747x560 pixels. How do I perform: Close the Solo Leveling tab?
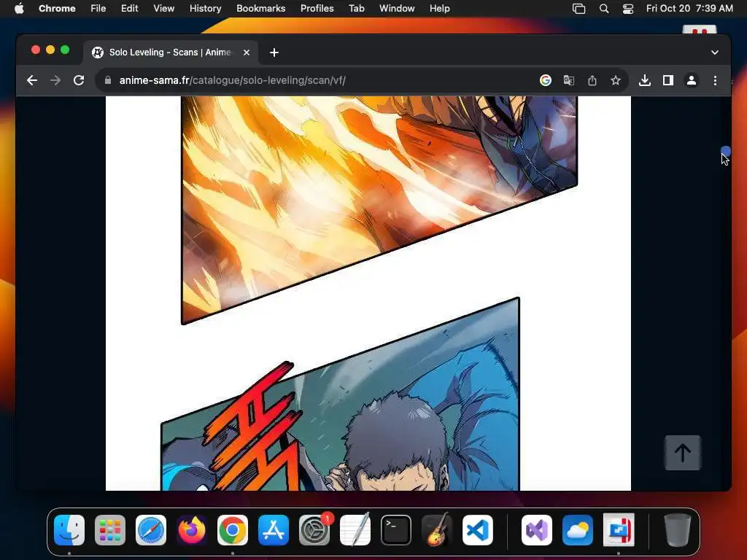pyautogui.click(x=247, y=52)
